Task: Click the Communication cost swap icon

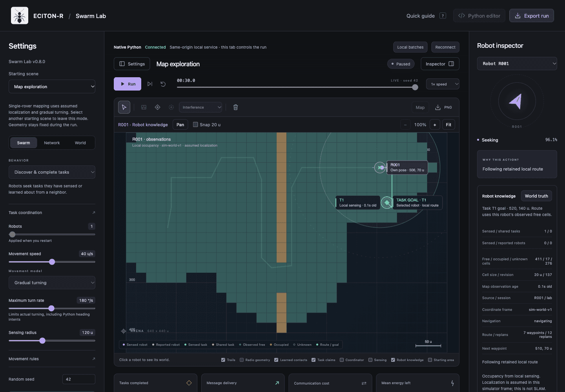Action: point(364,383)
